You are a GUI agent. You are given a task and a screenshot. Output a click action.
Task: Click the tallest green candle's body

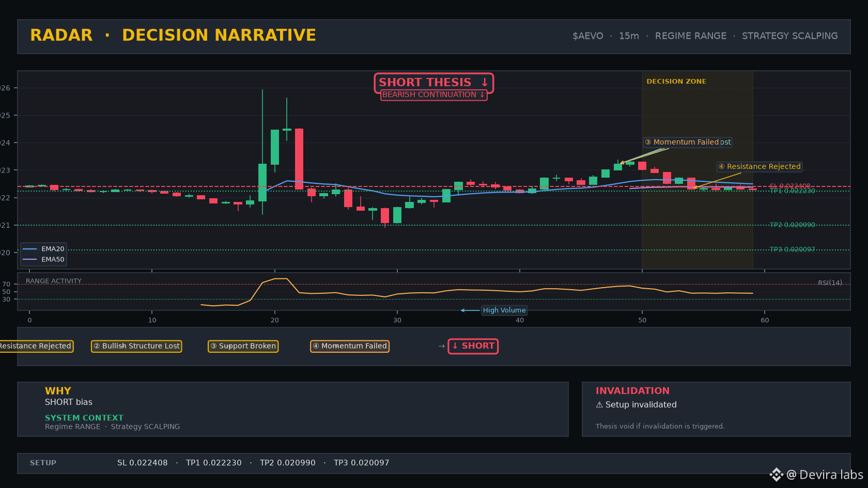tap(262, 182)
